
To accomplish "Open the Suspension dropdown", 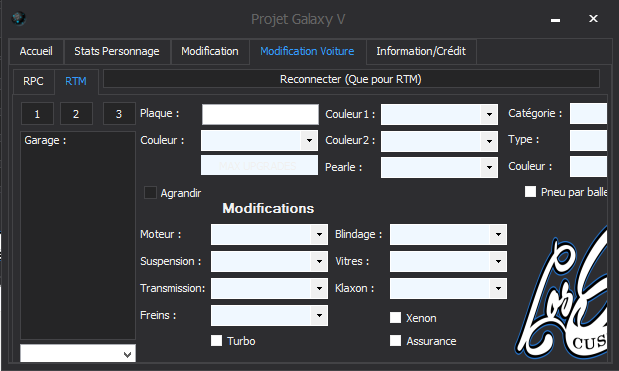I will pyautogui.click(x=269, y=261).
